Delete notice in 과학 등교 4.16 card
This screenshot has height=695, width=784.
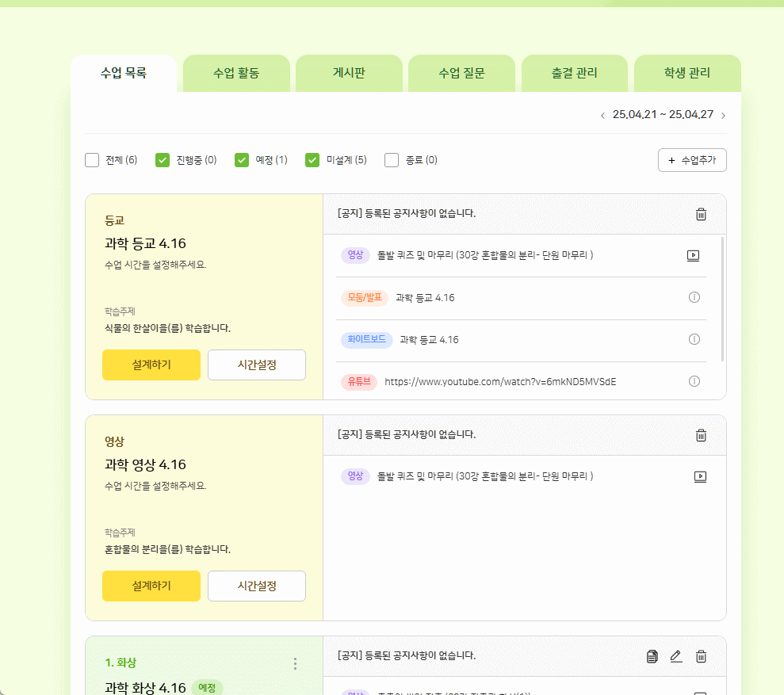click(x=701, y=214)
